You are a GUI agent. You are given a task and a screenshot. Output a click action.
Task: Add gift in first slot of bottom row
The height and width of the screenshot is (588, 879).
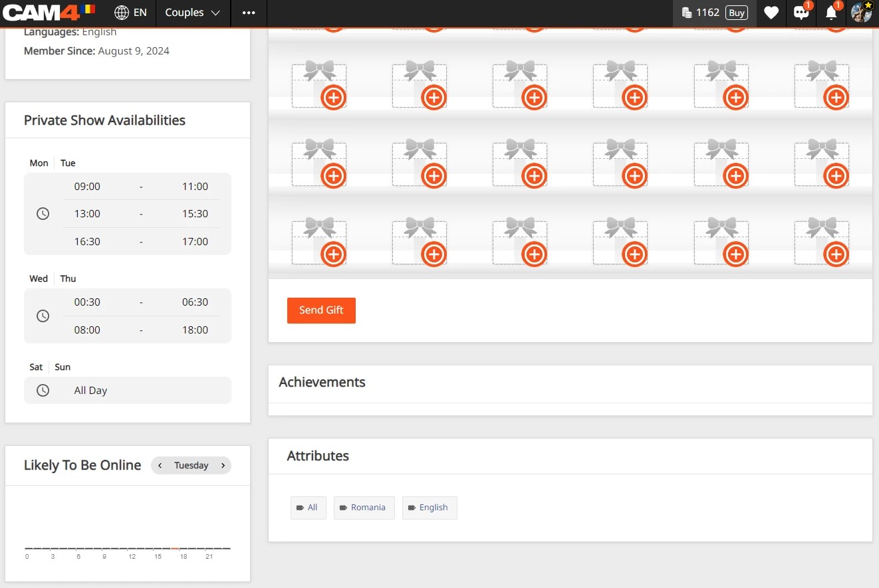click(x=333, y=254)
